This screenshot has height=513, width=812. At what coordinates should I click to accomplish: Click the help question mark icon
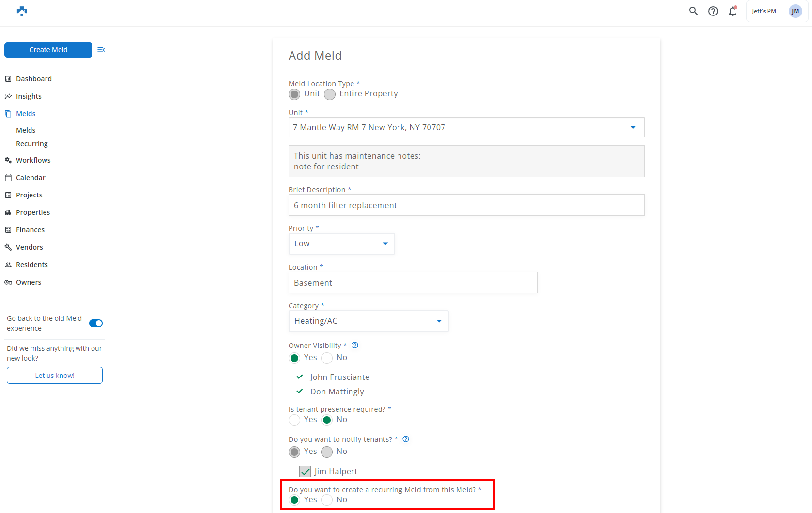click(713, 11)
